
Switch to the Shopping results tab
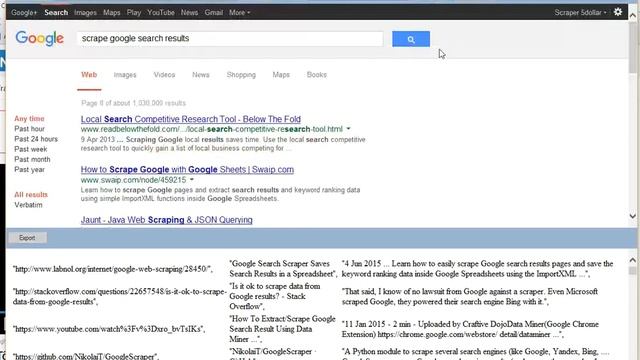241,75
